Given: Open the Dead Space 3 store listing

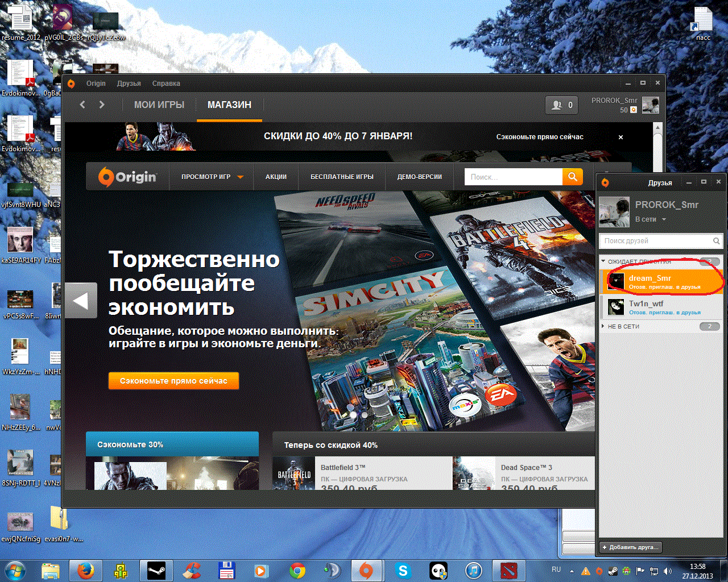Looking at the screenshot, I should (524, 473).
